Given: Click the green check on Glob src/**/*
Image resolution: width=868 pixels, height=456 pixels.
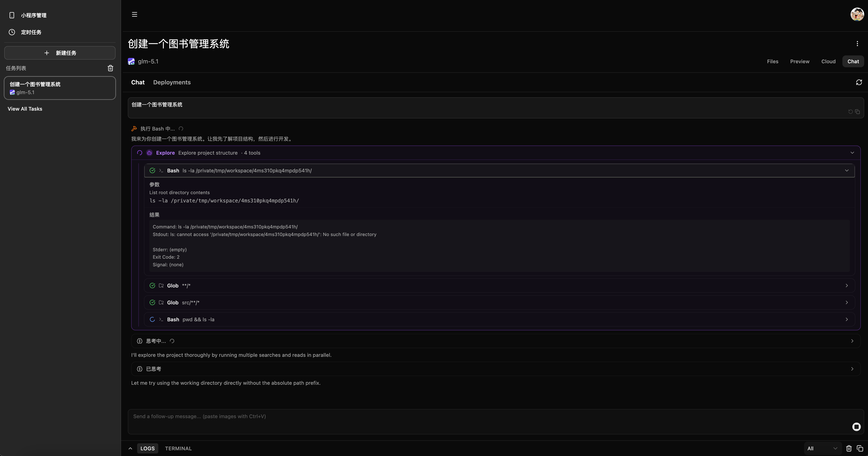Looking at the screenshot, I should point(152,302).
